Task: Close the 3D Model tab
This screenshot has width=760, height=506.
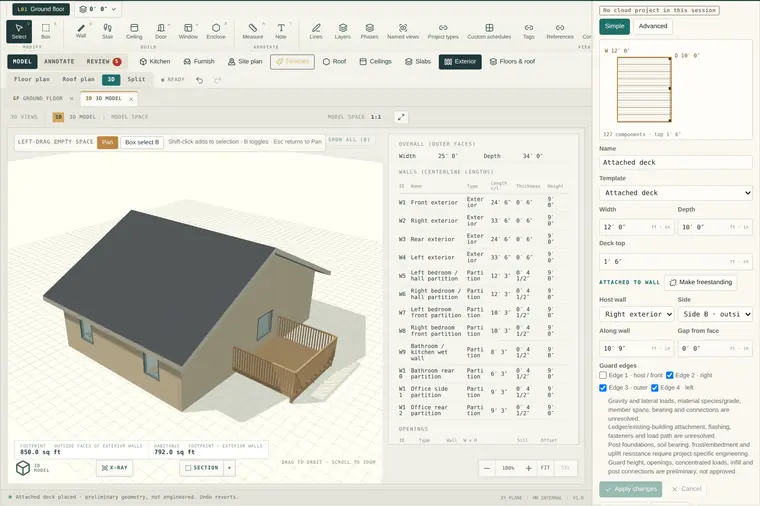Action: coord(131,99)
